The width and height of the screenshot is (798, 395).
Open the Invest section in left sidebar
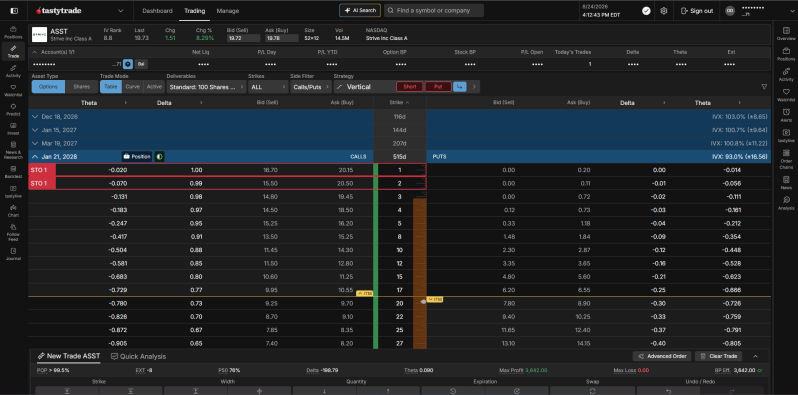pos(13,128)
